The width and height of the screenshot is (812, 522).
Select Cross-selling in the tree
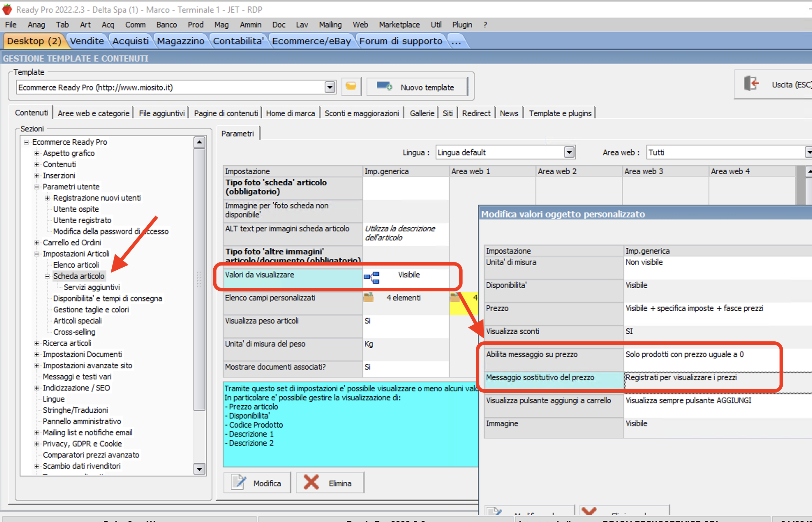(x=74, y=332)
